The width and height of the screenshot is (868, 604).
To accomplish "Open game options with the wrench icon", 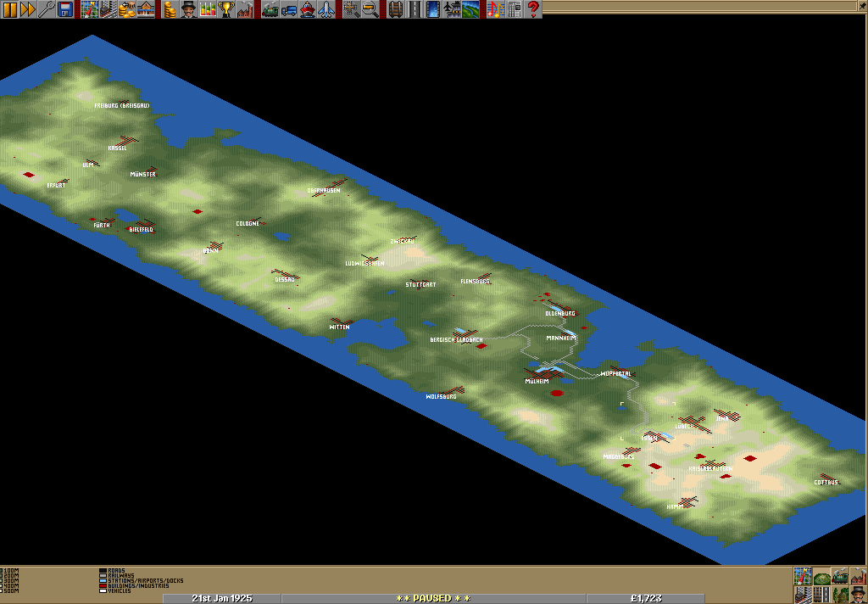I will 47,9.
